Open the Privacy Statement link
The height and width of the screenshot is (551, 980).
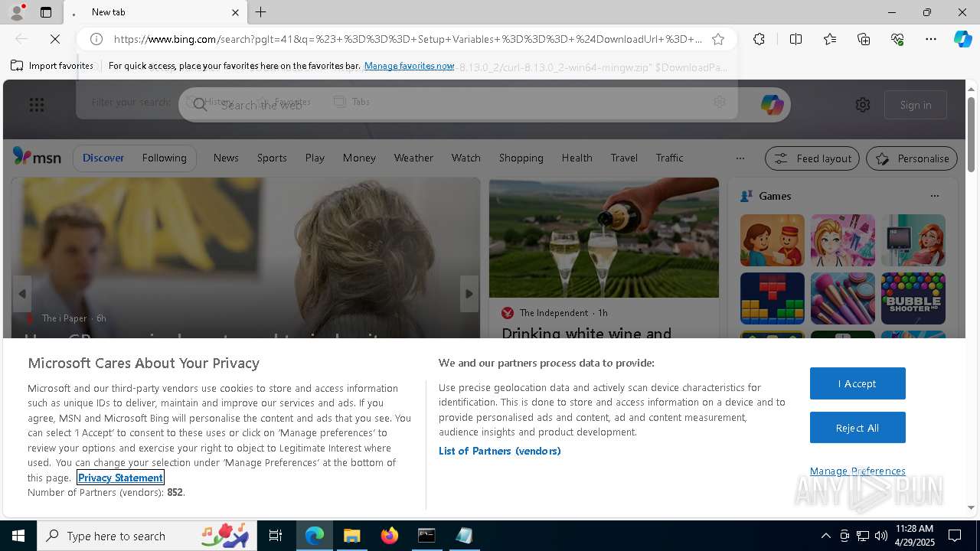120,478
